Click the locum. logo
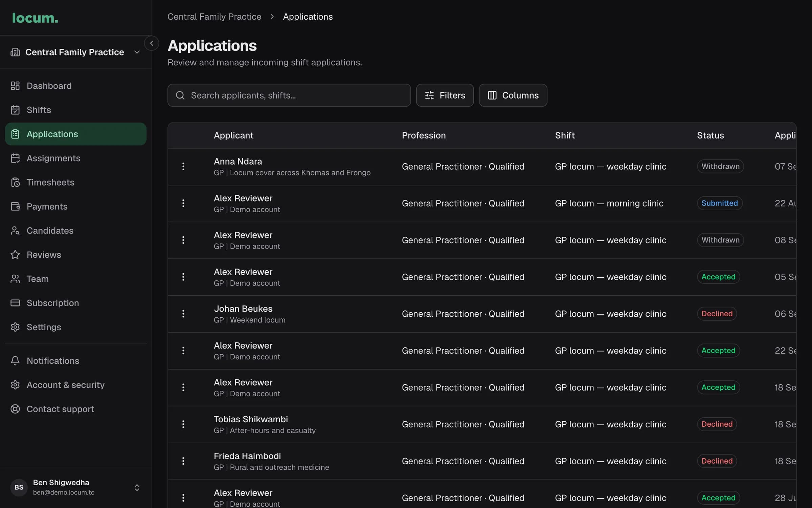Screen dimensions: 812x508 [35, 18]
